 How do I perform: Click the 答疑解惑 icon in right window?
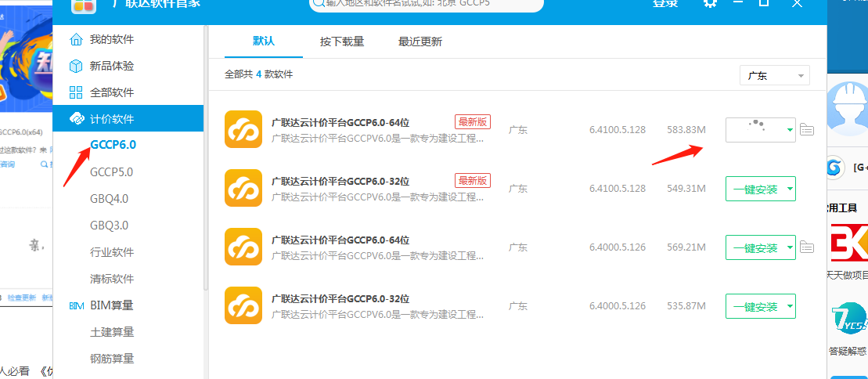pos(849,319)
